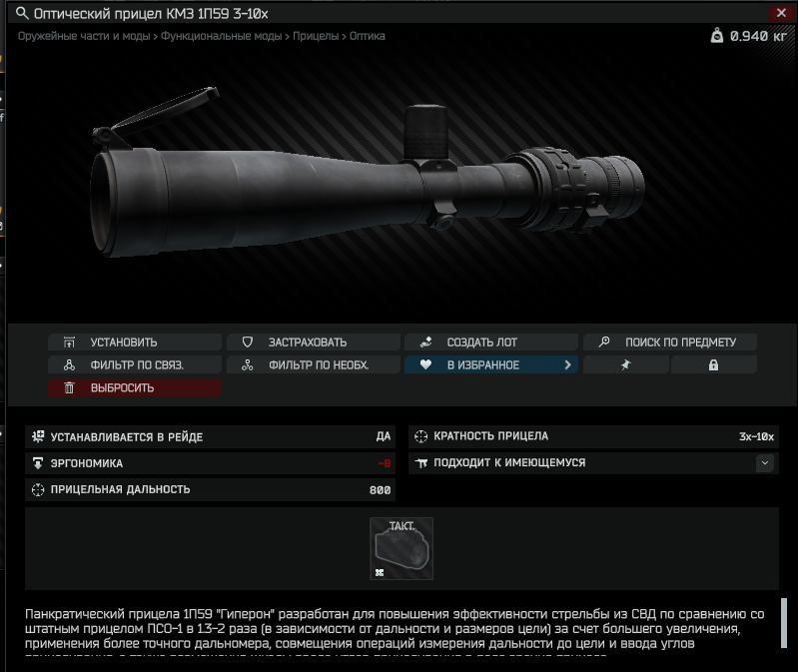Click ПОИСК ПО ПРЕДМЕТУ button
The image size is (798, 672).
click(x=670, y=342)
